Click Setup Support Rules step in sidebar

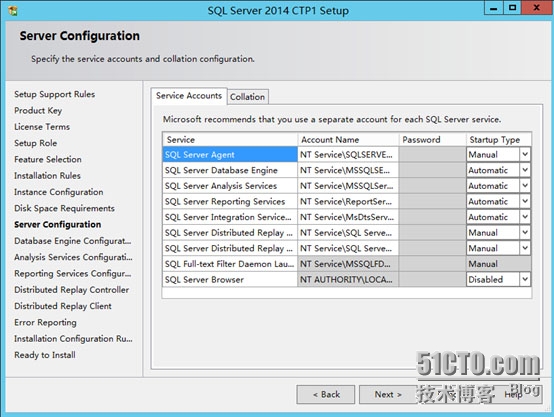[x=54, y=94]
